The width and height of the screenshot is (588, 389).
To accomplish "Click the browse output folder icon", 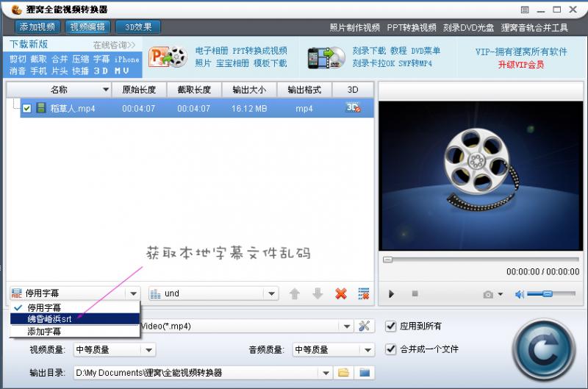I will (343, 373).
